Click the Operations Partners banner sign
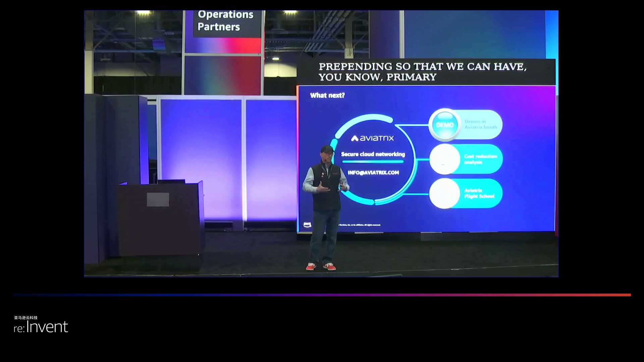 225,21
